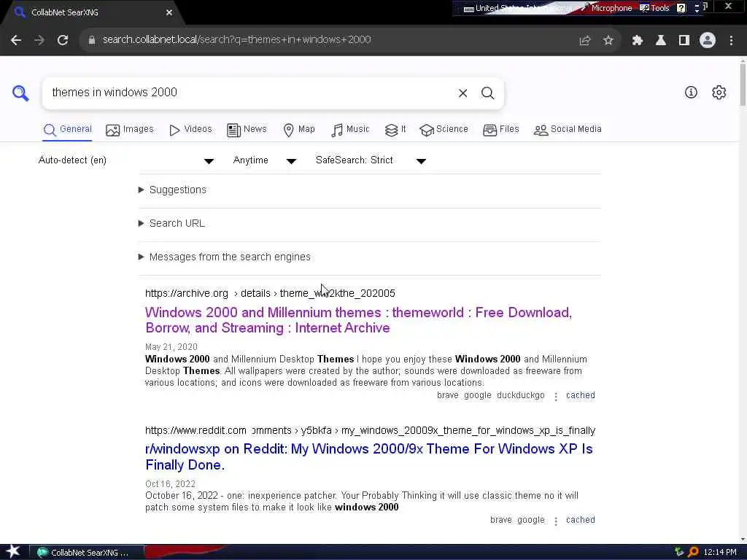
Task: Open the Auto-detect (en) language dropdown
Action: 126,160
